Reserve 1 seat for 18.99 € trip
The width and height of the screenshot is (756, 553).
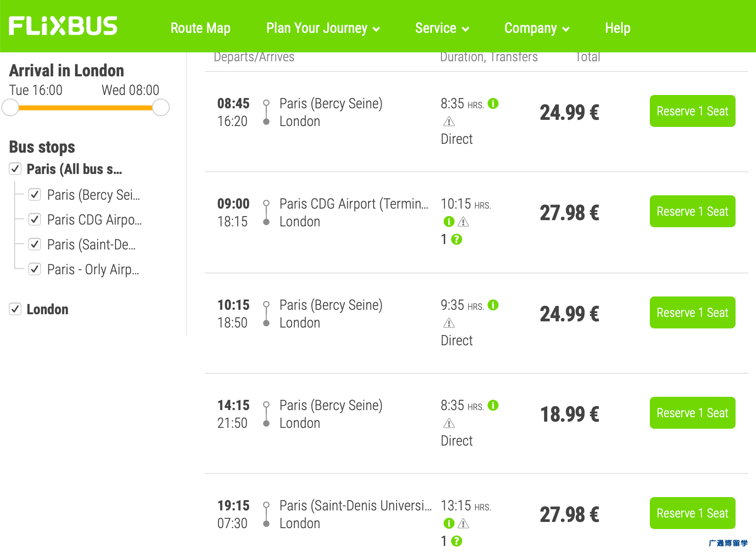692,413
